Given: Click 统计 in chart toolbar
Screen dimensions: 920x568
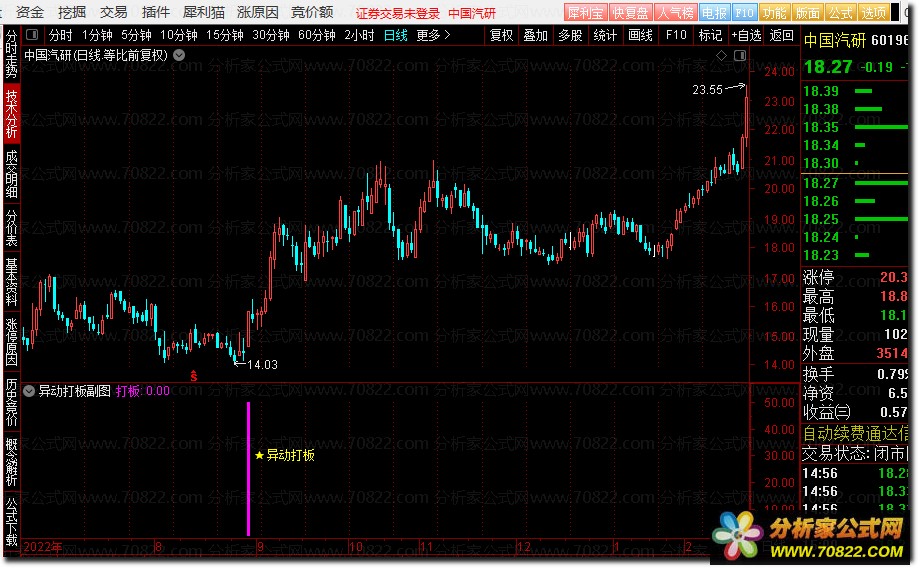Looking at the screenshot, I should (605, 35).
